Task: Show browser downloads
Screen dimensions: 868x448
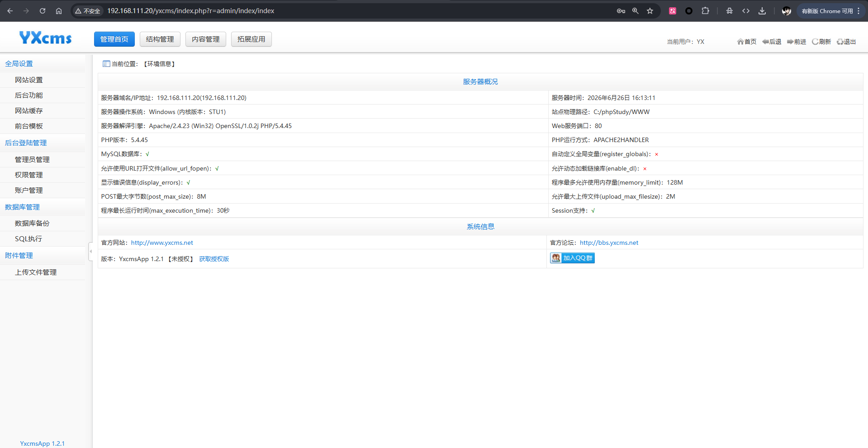Action: [762, 11]
